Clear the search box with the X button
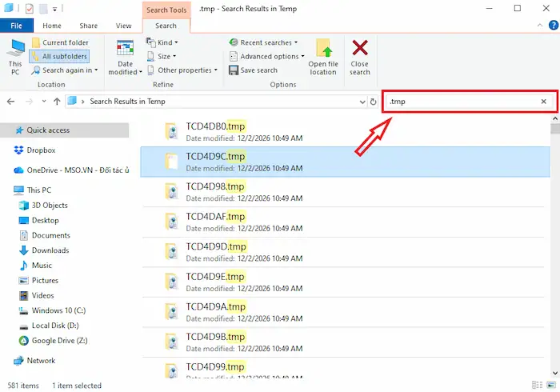The width and height of the screenshot is (560, 392). [x=544, y=102]
